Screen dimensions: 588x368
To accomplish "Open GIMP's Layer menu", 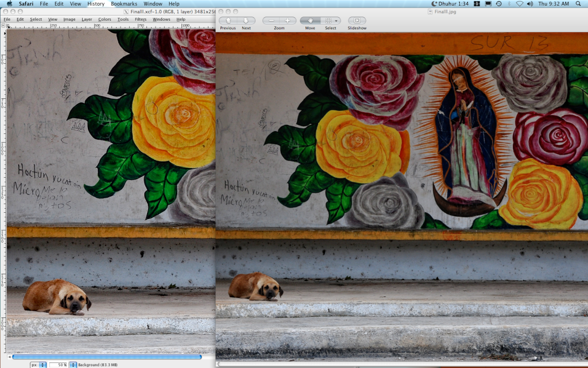I will coord(87,19).
